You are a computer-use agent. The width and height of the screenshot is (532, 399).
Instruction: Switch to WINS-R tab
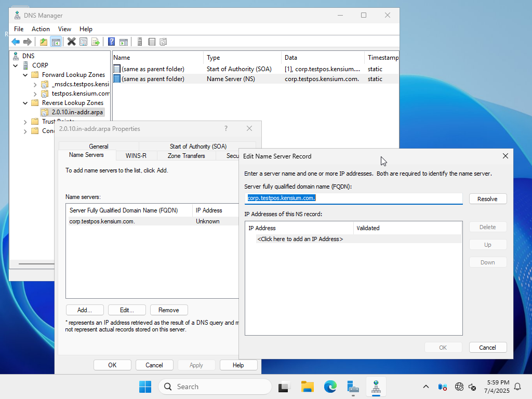tap(136, 156)
